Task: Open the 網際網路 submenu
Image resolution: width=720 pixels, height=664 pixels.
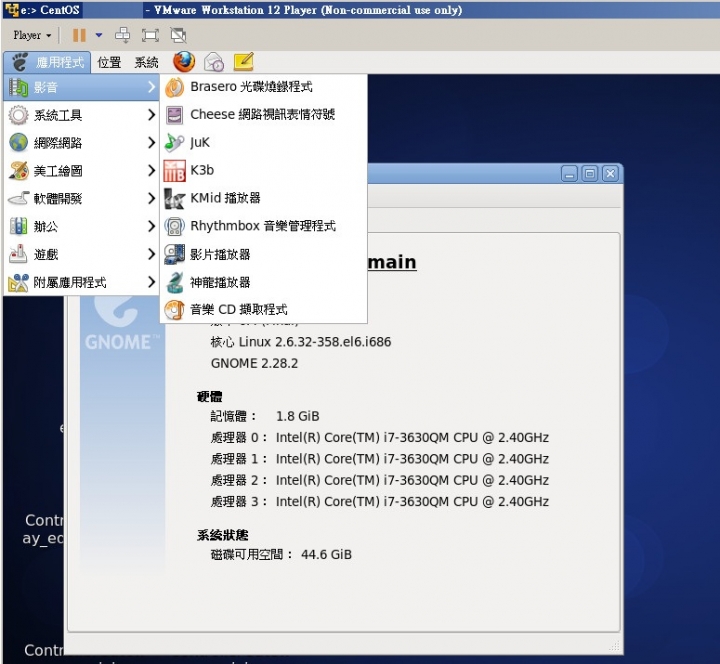Action: (x=82, y=143)
